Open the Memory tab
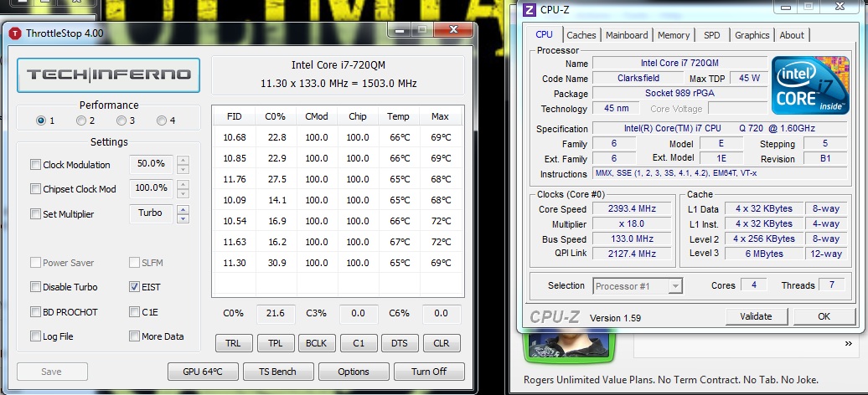The width and height of the screenshot is (868, 395). [673, 35]
